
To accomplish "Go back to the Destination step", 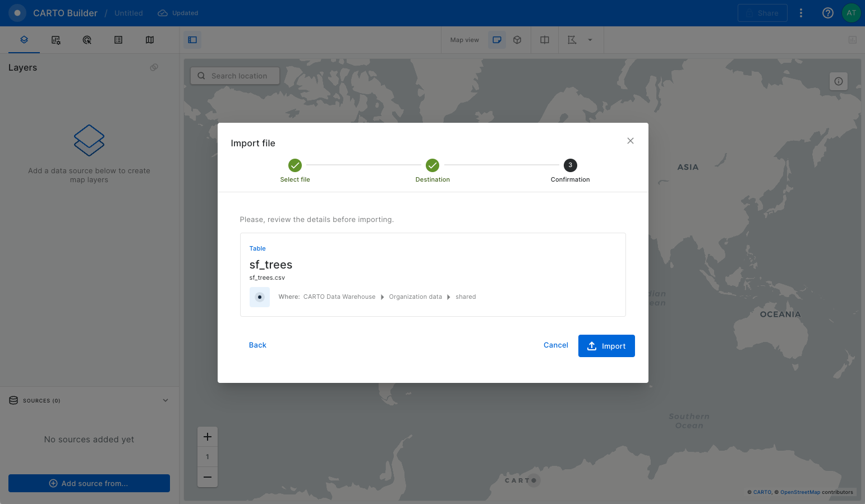I will [257, 345].
